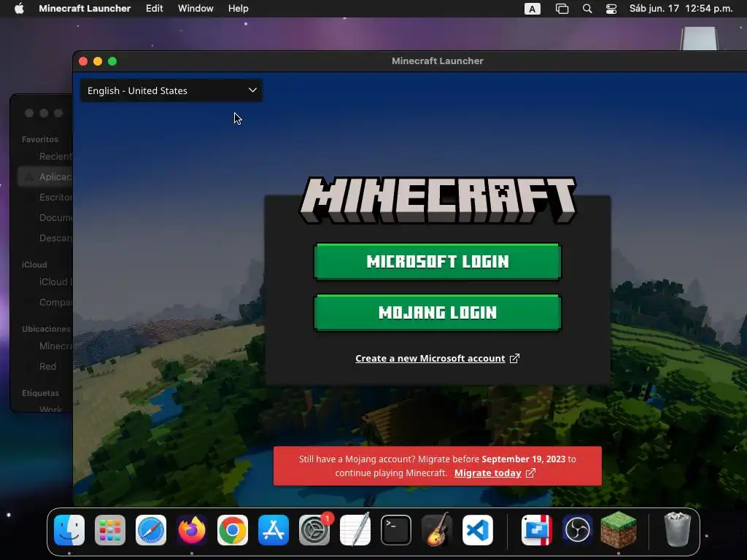The width and height of the screenshot is (747, 560).
Task: Click external link icon beside Migrate today
Action: [x=531, y=472]
